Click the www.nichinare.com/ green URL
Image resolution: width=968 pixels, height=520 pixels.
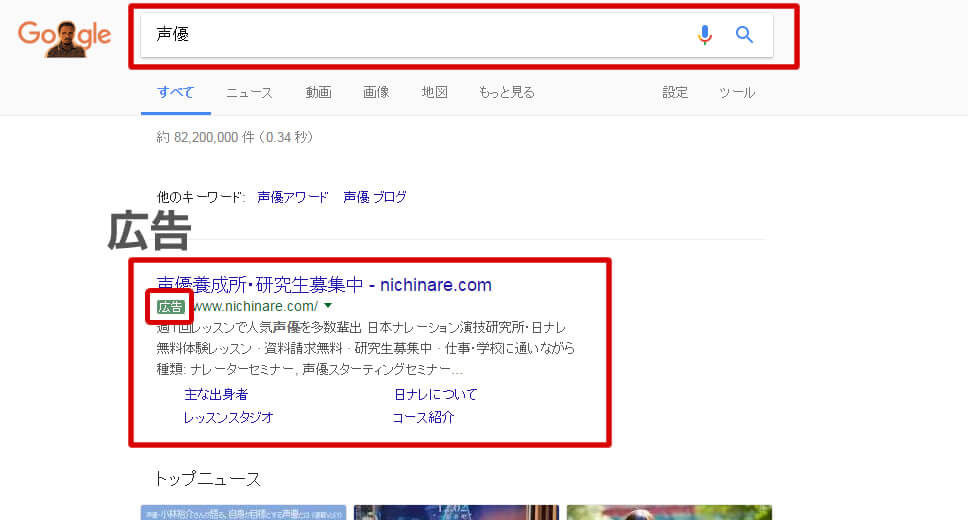point(255,306)
